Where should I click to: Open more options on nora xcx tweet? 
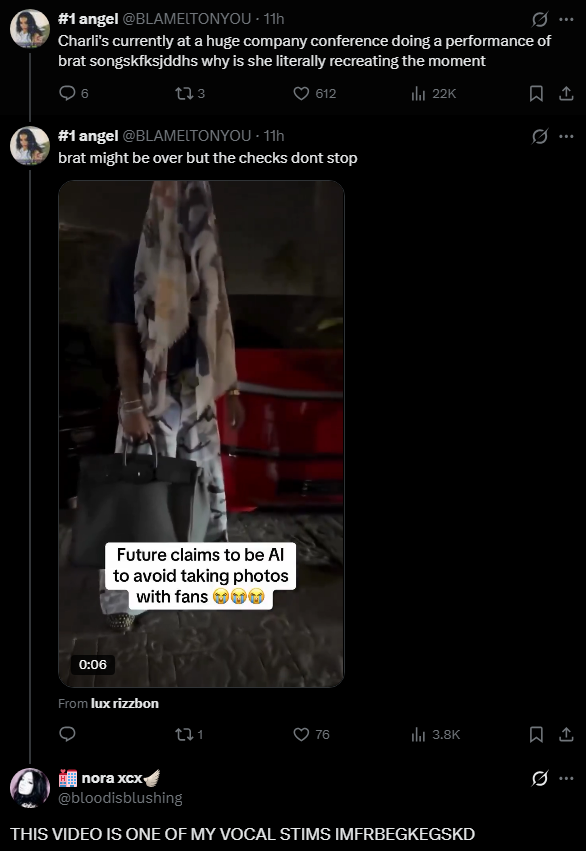click(x=566, y=778)
